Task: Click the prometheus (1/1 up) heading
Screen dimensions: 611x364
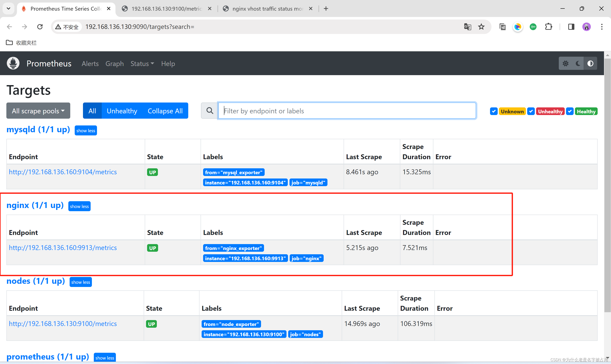Action: pos(48,357)
